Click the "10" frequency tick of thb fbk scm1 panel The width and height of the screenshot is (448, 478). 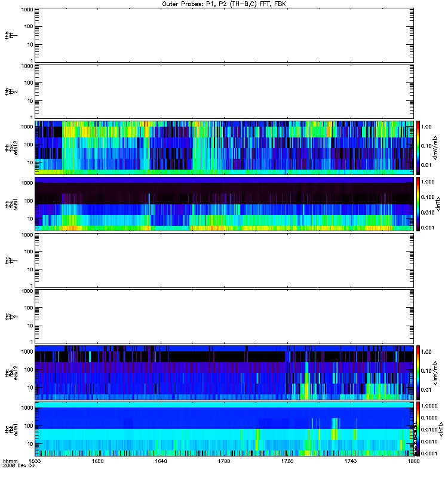(30, 219)
